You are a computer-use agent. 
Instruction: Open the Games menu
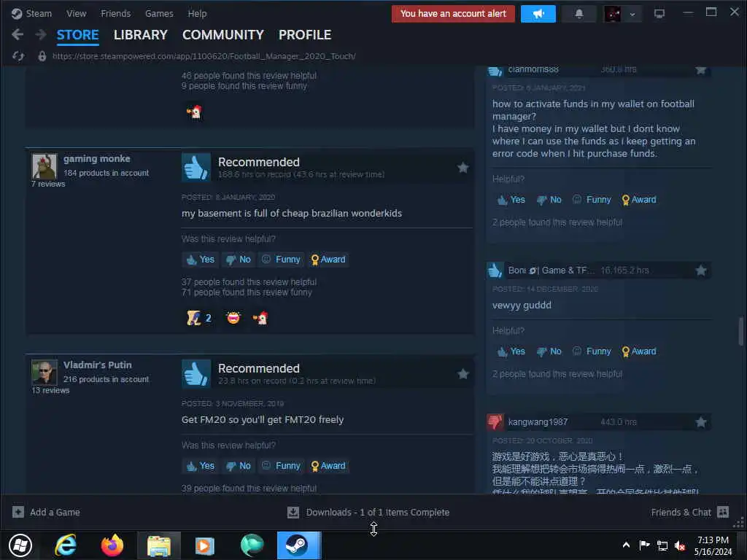(x=159, y=13)
